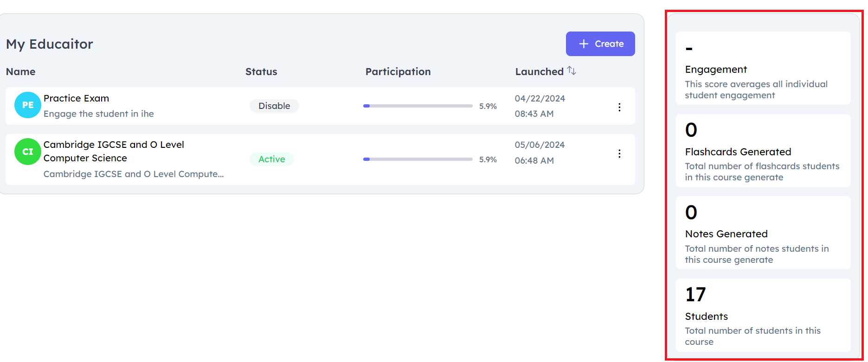Select the Notes Generated card
868x362 pixels.
pos(763,233)
